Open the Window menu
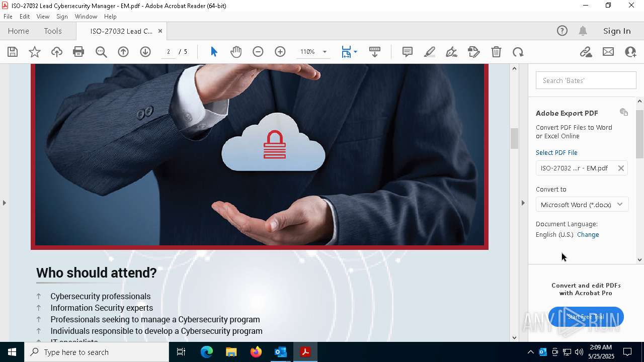644x362 pixels. 86,17
